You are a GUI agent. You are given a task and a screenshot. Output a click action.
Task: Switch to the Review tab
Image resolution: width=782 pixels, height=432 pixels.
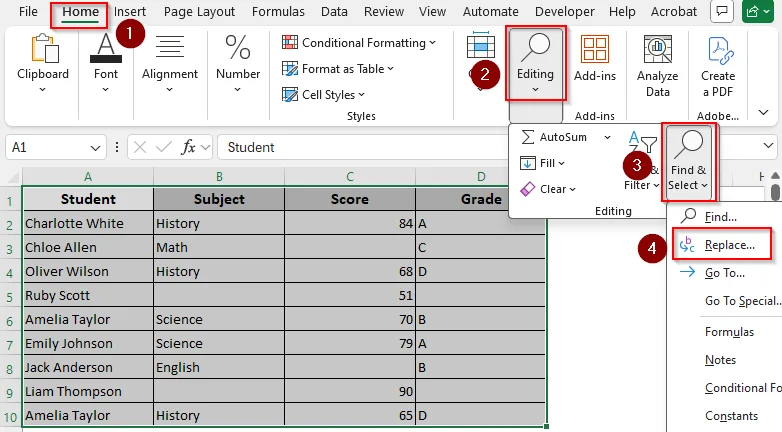pyautogui.click(x=384, y=11)
